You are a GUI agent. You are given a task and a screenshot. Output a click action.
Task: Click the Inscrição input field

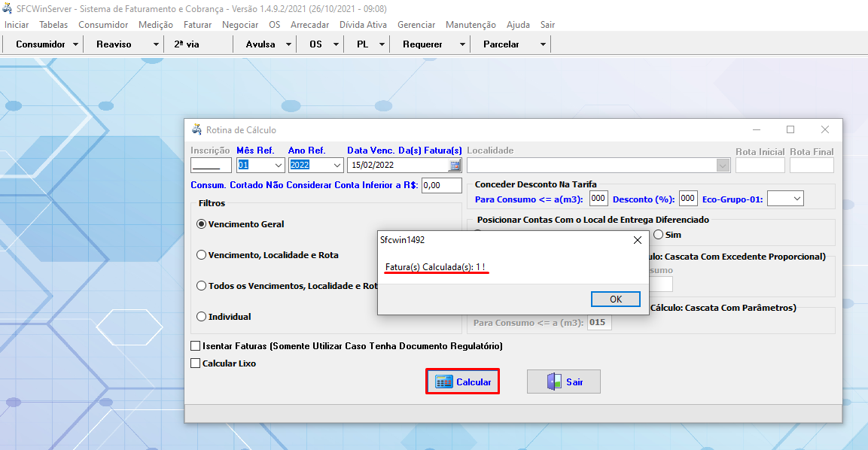click(x=211, y=166)
